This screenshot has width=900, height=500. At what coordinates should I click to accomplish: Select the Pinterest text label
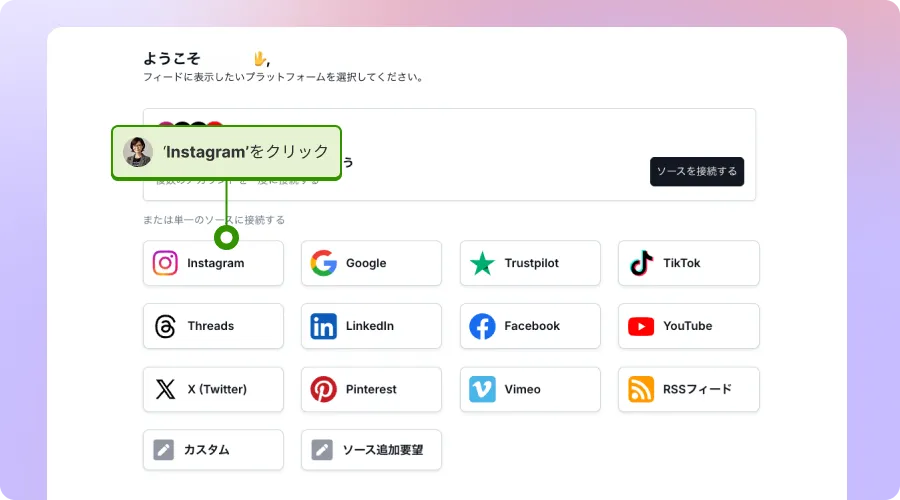pos(371,389)
